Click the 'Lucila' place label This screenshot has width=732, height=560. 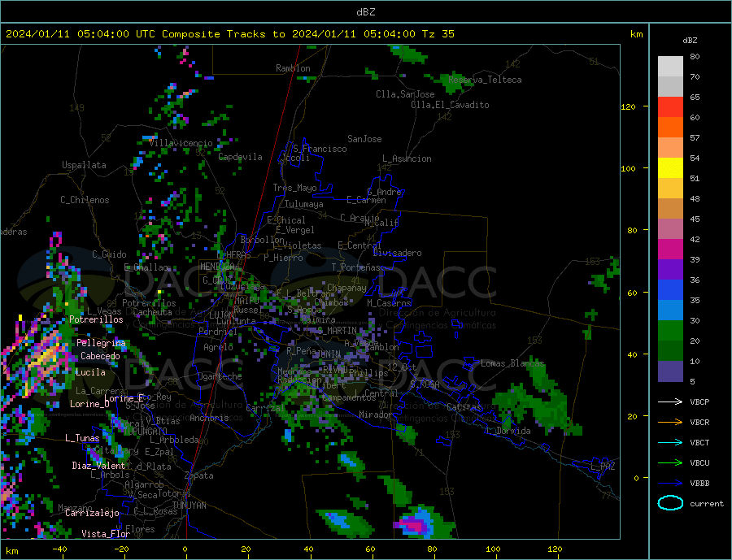coord(90,372)
